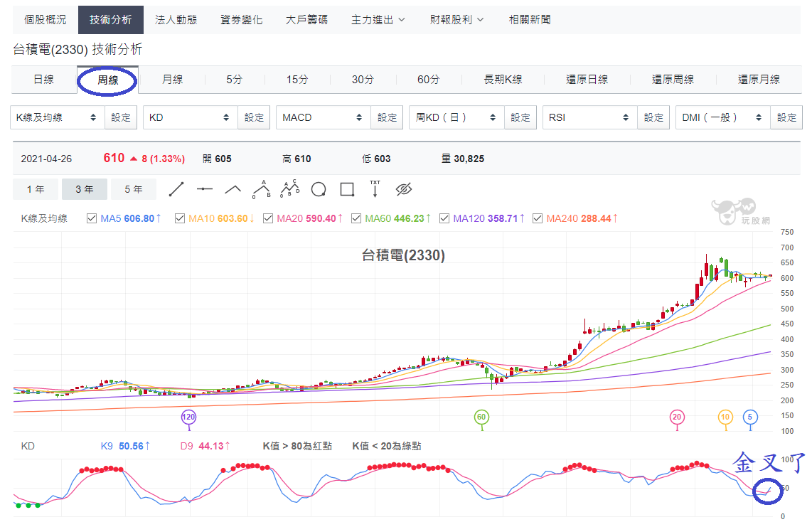
Task: Open the 法人動態 tab
Action: (x=176, y=20)
